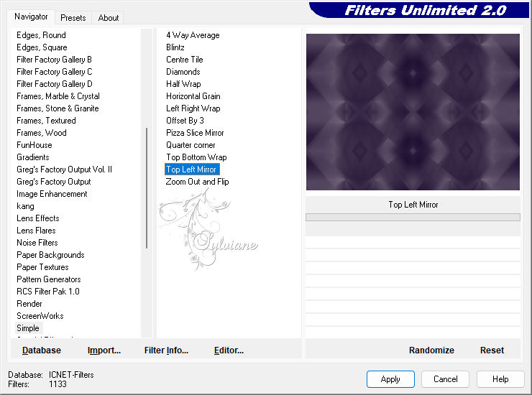Choose the Top Bottom Wrap filter
Screen dimensions: 532x395
[x=196, y=157]
